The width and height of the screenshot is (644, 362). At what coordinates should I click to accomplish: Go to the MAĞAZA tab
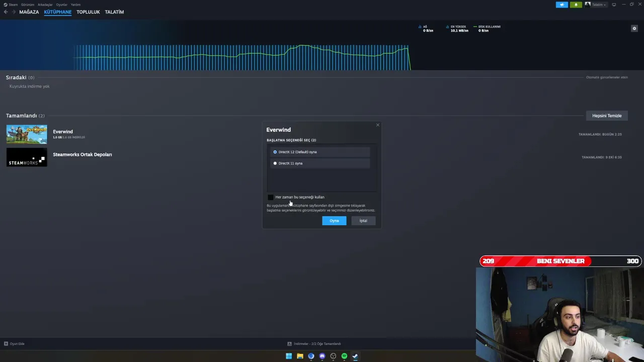point(29,12)
